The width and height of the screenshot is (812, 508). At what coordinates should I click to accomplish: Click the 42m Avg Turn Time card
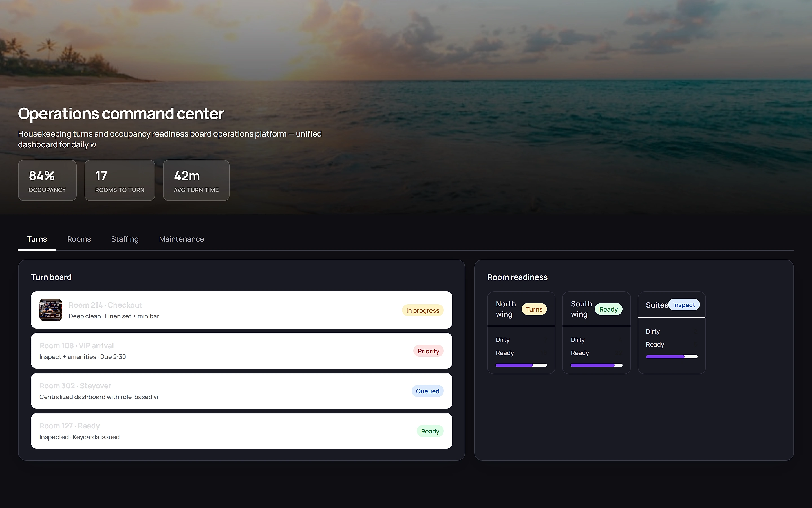pyautogui.click(x=196, y=180)
